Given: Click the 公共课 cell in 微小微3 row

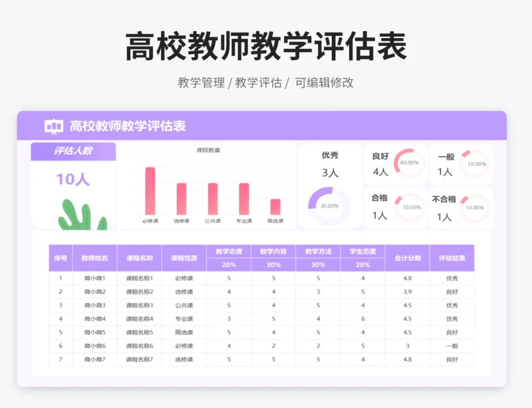Looking at the screenshot, I should 184,306.
